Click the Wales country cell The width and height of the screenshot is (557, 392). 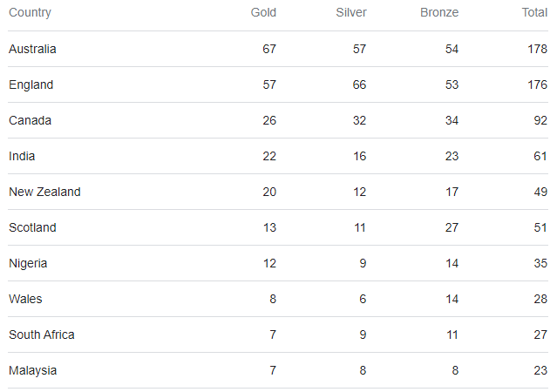point(25,299)
